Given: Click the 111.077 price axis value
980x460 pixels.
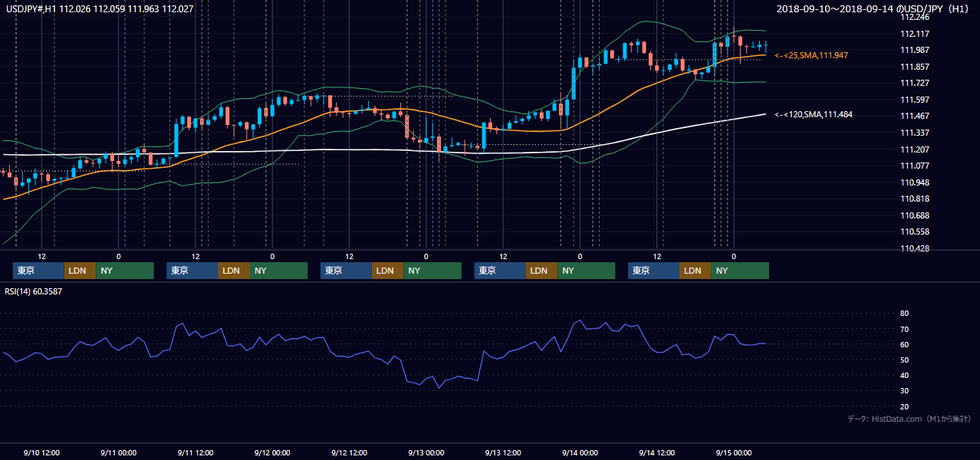Looking at the screenshot, I should [914, 166].
